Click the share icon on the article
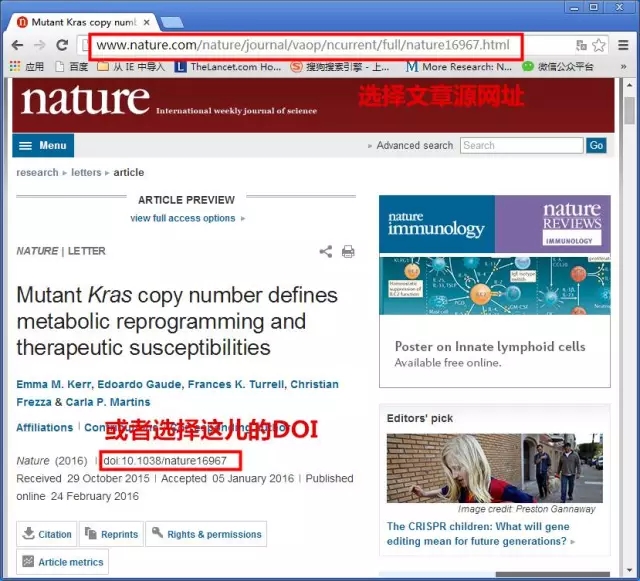640x581 pixels. pyautogui.click(x=326, y=252)
